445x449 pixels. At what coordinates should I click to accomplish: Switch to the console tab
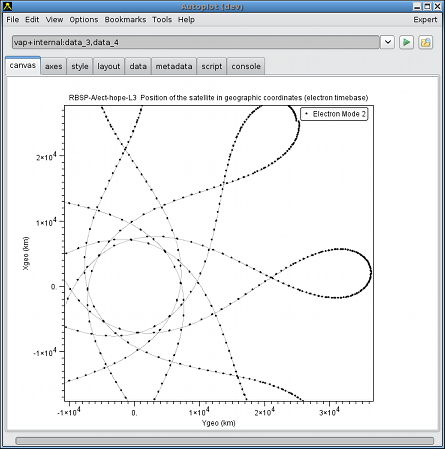(x=246, y=66)
